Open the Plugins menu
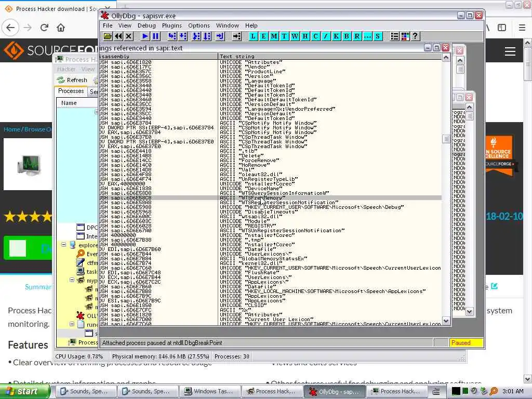Screen dimensions: 532x399 171,25
